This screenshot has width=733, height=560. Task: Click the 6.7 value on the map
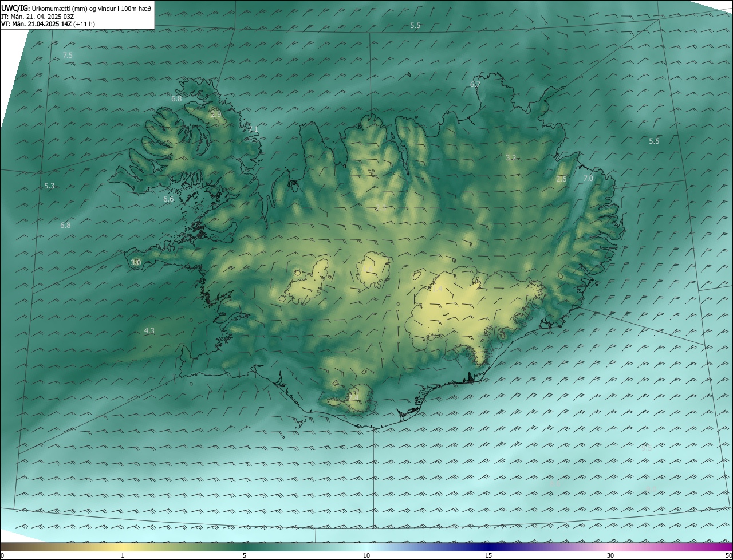475,84
